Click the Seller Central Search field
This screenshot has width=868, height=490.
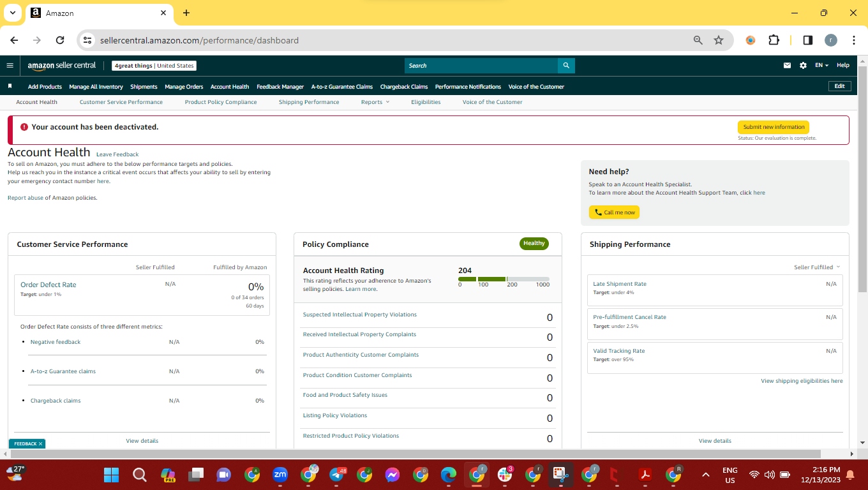click(481, 66)
